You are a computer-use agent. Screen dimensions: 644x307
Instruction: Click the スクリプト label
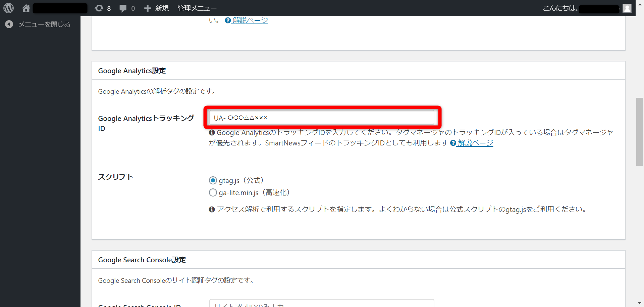(x=116, y=177)
